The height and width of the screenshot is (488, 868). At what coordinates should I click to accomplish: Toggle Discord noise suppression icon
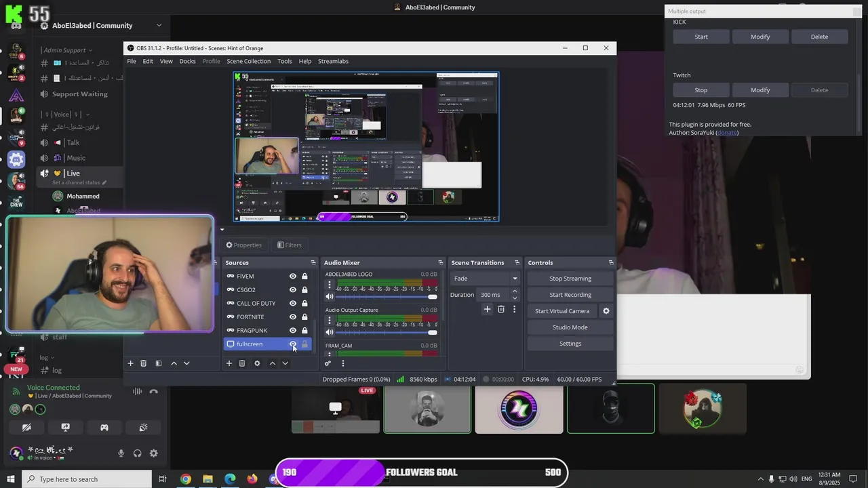(x=138, y=392)
